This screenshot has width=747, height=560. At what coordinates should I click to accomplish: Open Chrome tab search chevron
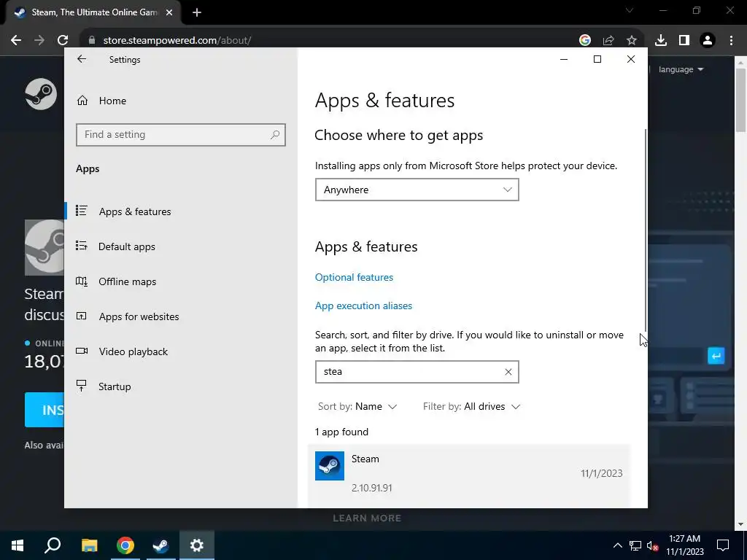630,10
